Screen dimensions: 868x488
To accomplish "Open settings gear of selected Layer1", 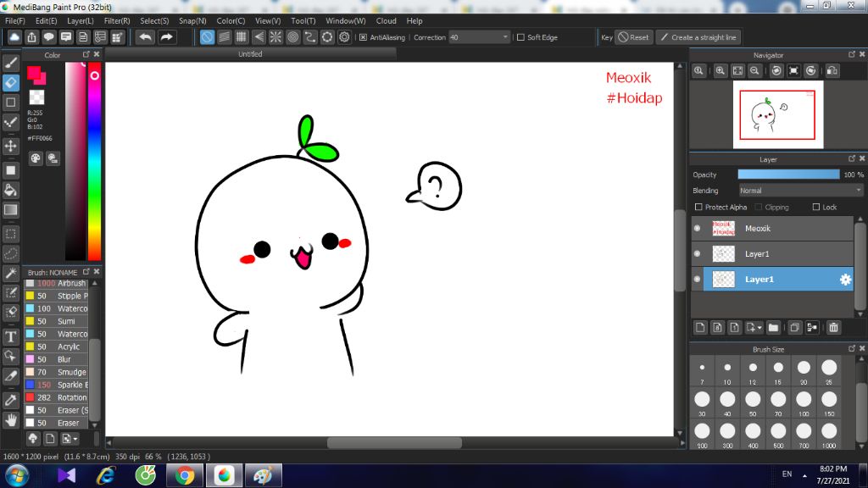I will (x=845, y=280).
